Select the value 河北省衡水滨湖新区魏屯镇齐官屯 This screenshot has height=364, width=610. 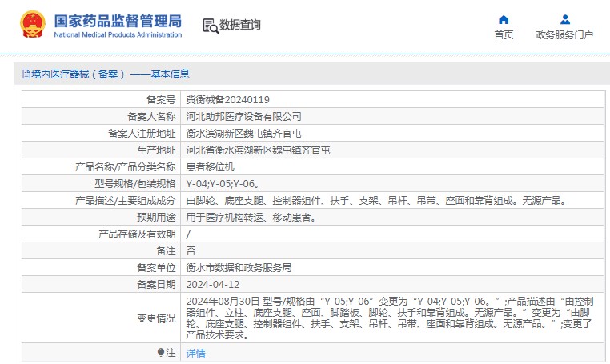point(258,150)
